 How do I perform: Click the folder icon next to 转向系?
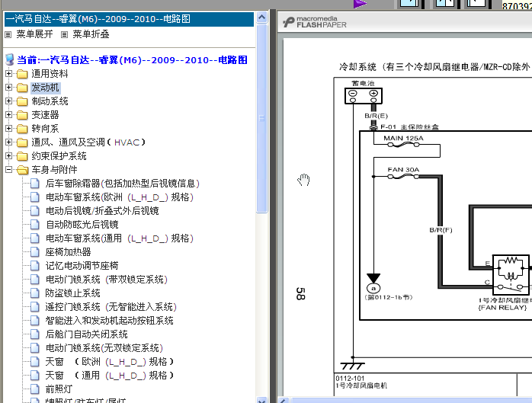click(22, 129)
